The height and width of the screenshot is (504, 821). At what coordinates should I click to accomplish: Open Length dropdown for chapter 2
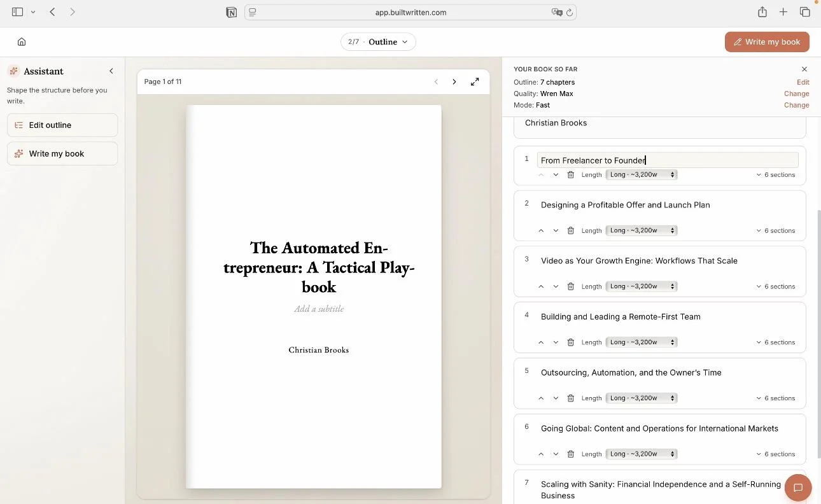coord(641,230)
